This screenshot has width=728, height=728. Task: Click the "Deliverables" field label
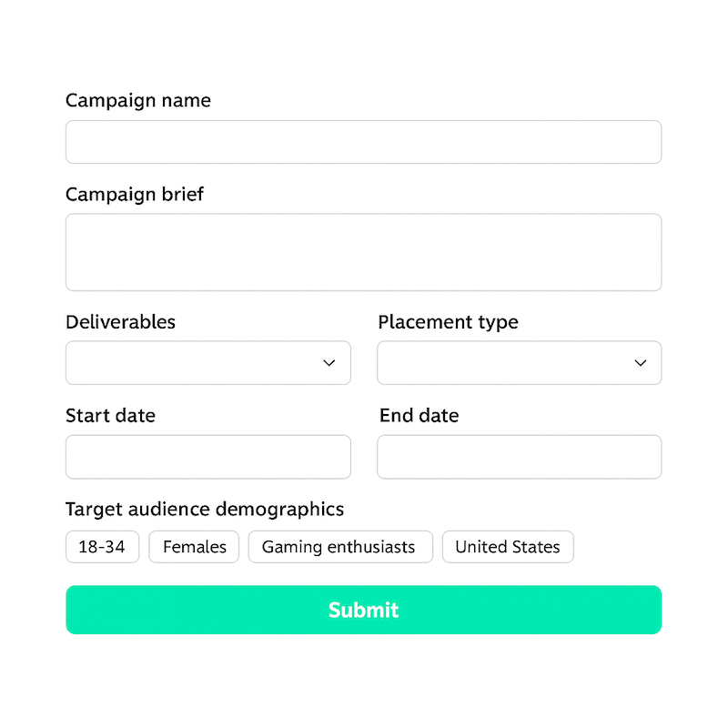coord(120,322)
